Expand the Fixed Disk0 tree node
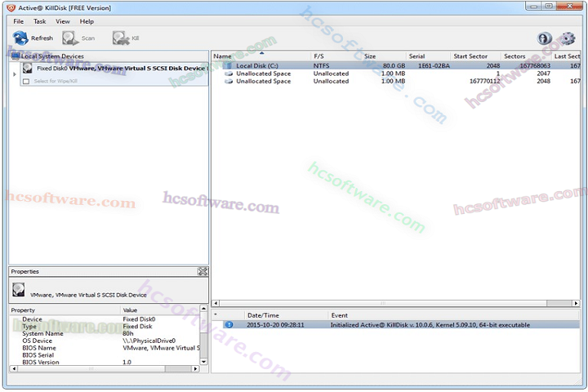588x392 pixels. [14, 74]
